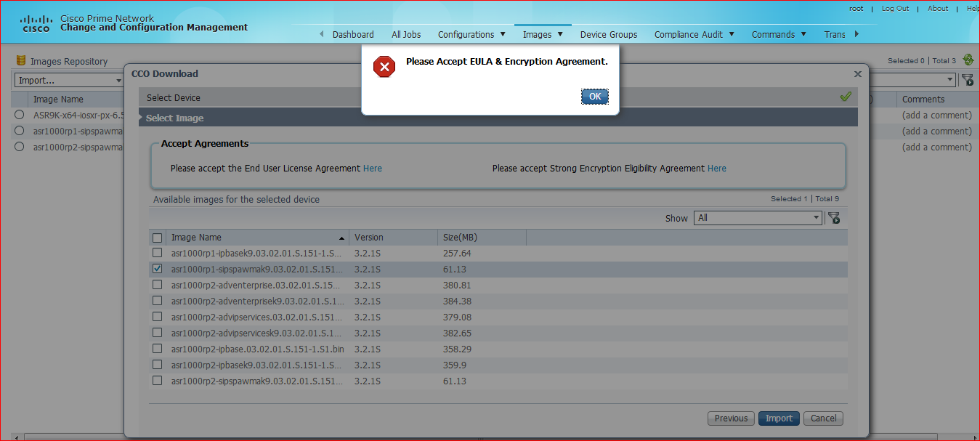
Task: Click the Images Repository database icon
Action: tap(21, 61)
